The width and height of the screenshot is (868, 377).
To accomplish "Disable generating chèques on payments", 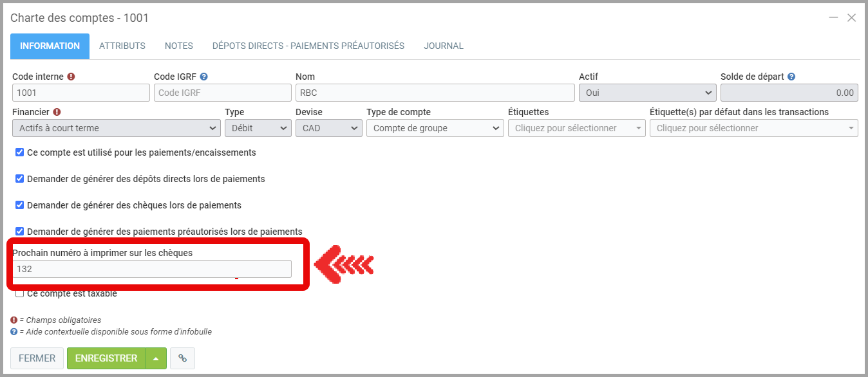I will click(x=20, y=205).
